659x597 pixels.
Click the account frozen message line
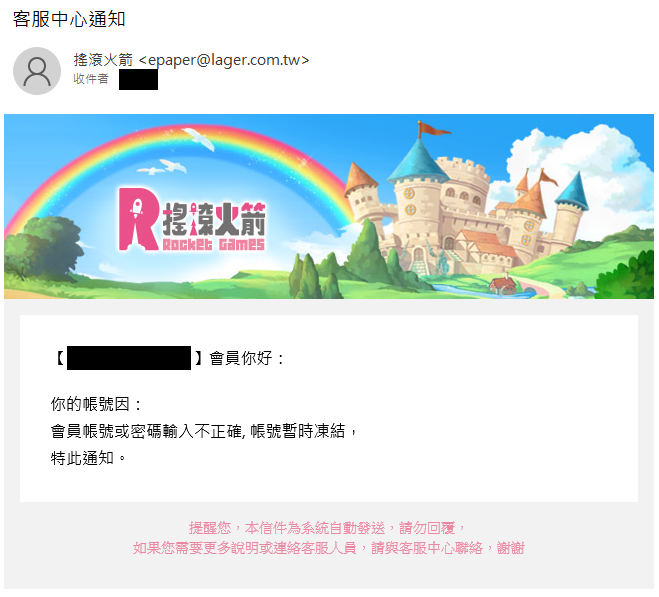tap(204, 431)
